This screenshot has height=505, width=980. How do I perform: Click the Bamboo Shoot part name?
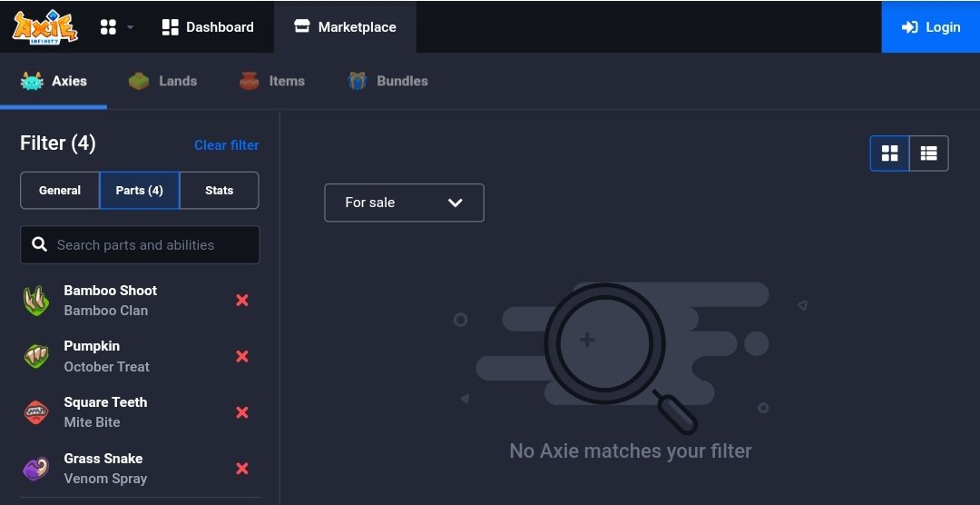point(111,291)
